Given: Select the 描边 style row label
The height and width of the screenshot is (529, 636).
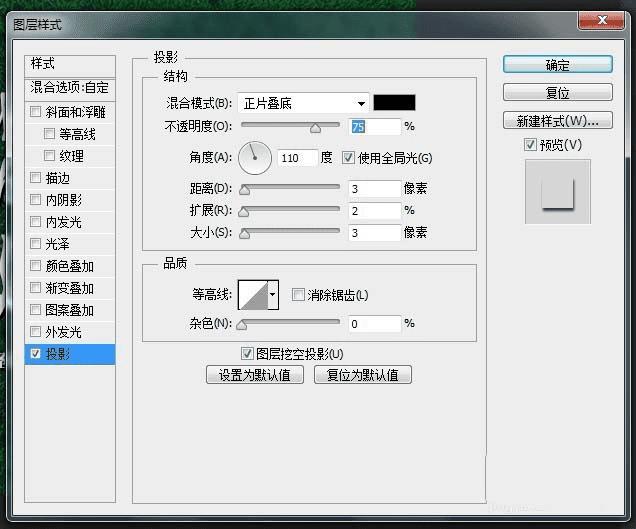Looking at the screenshot, I should (58, 178).
